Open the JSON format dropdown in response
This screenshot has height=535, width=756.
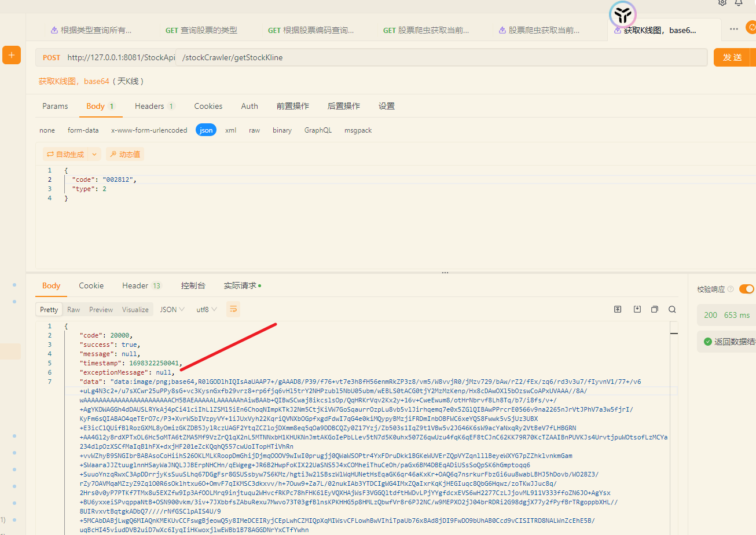(173, 309)
